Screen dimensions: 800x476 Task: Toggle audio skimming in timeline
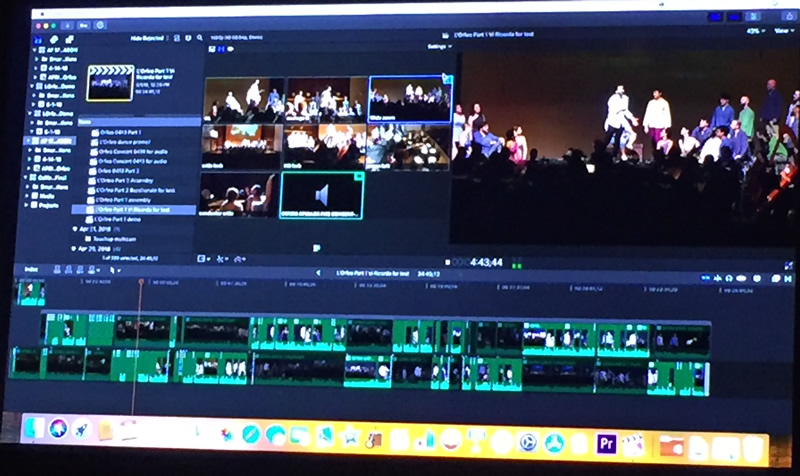pos(718,278)
